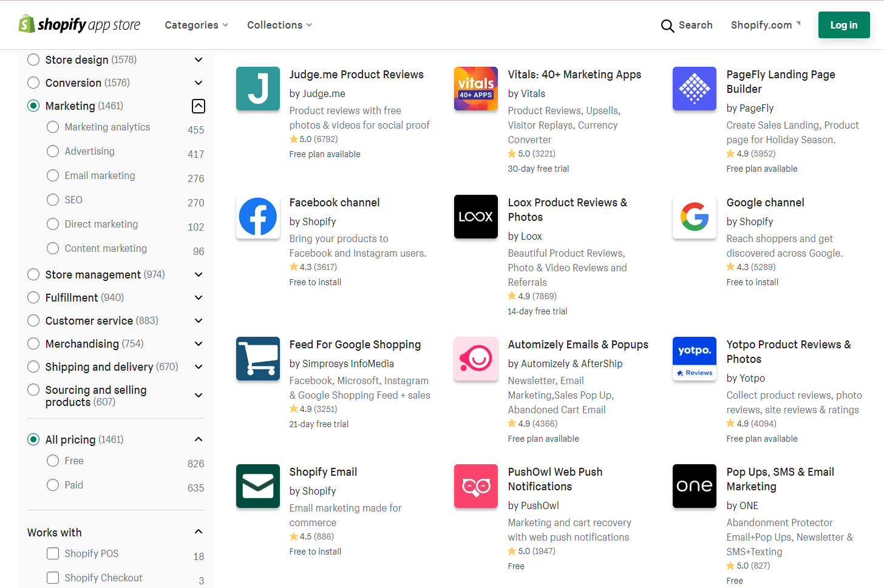884x588 pixels.
Task: Choose the Paid pricing radio
Action: click(x=53, y=485)
